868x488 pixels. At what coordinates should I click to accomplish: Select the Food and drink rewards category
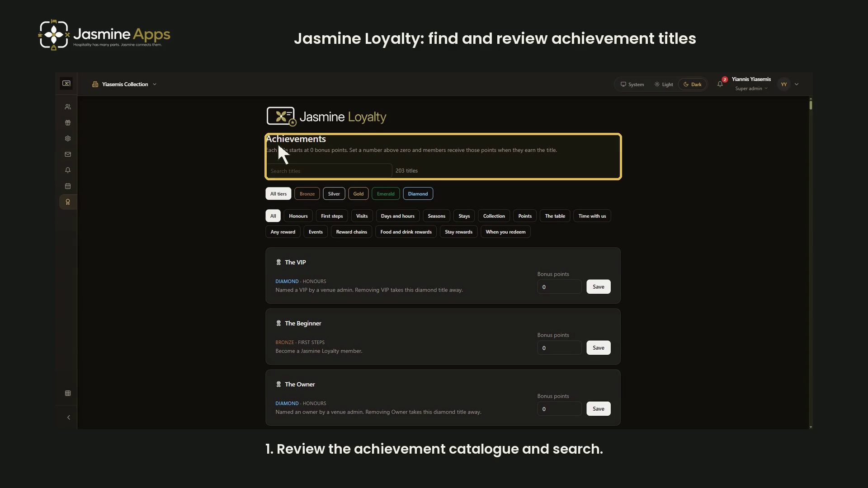(406, 232)
